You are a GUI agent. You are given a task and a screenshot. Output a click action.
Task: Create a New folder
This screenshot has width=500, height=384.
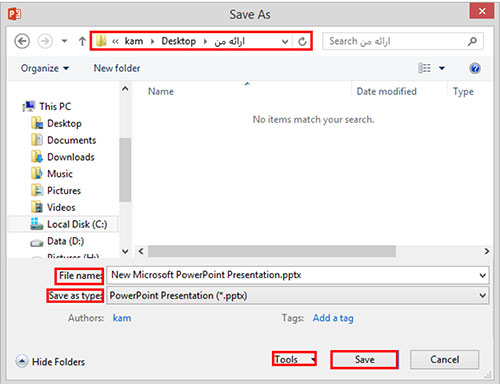pos(117,68)
